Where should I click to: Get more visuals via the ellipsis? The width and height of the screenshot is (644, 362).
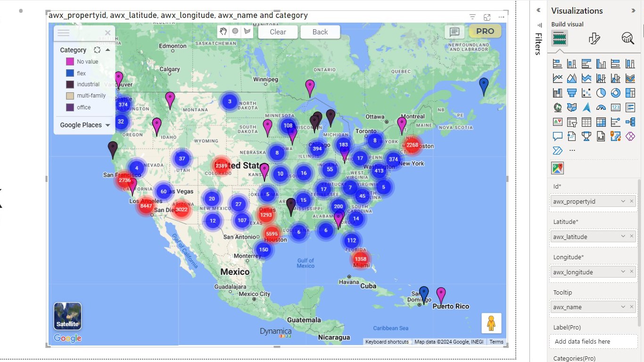(572, 151)
